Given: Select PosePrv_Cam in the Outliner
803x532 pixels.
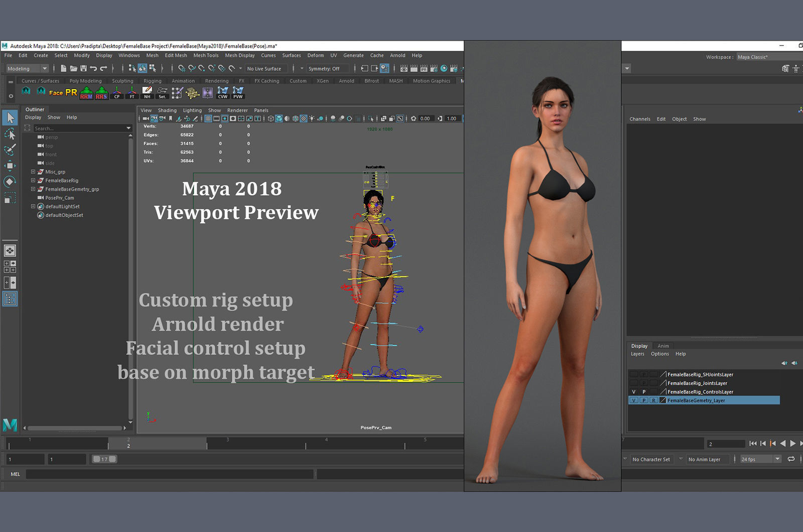Looking at the screenshot, I should click(x=60, y=198).
